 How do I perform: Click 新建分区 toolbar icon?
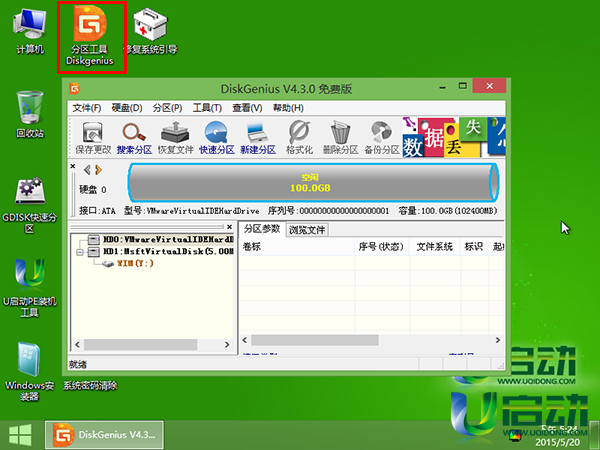pyautogui.click(x=258, y=138)
